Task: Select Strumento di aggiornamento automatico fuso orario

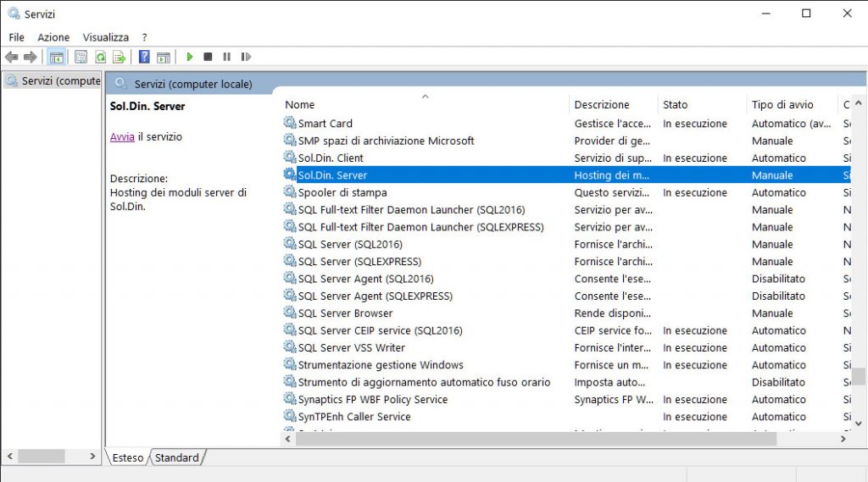Action: (424, 382)
